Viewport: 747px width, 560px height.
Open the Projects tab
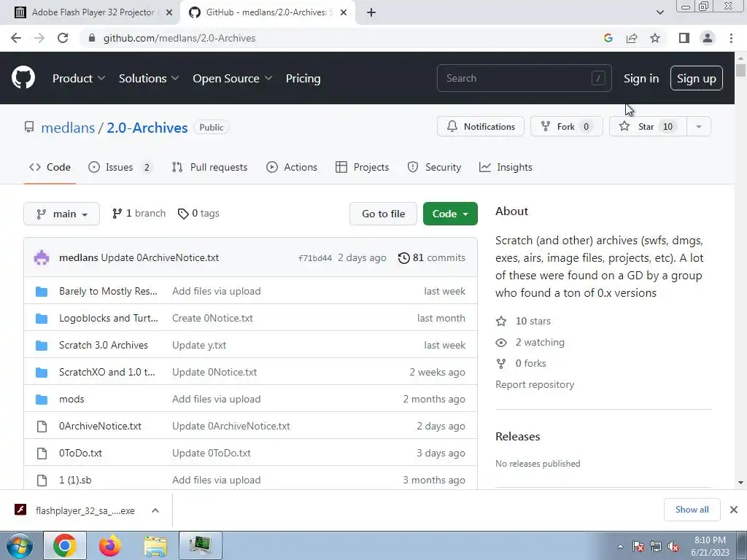362,167
